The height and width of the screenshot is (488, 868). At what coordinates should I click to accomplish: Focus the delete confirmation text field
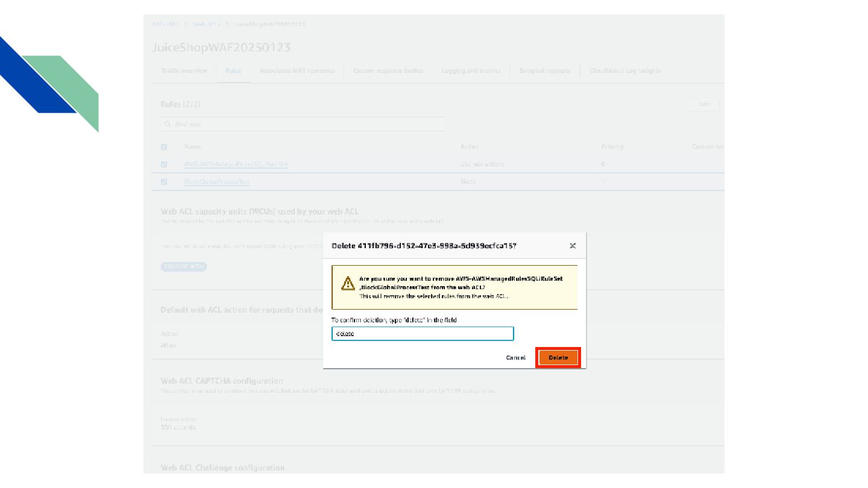pyautogui.click(x=423, y=334)
